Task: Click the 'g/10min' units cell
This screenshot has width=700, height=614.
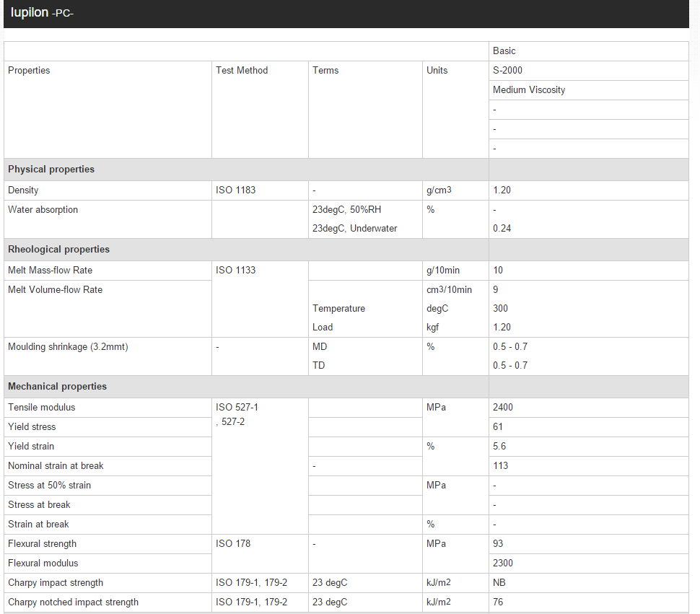Action: point(455,271)
